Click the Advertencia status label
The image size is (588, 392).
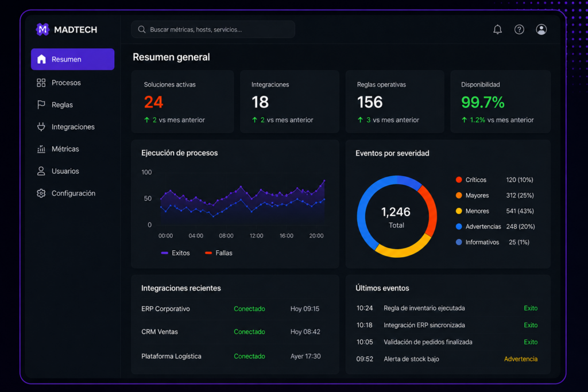click(520, 359)
